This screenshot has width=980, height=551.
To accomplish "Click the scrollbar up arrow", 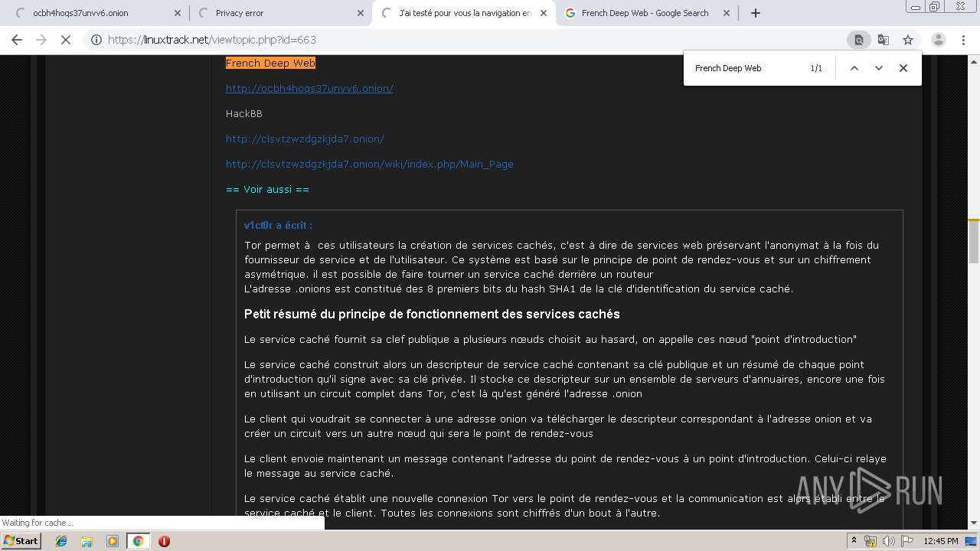I will (974, 60).
